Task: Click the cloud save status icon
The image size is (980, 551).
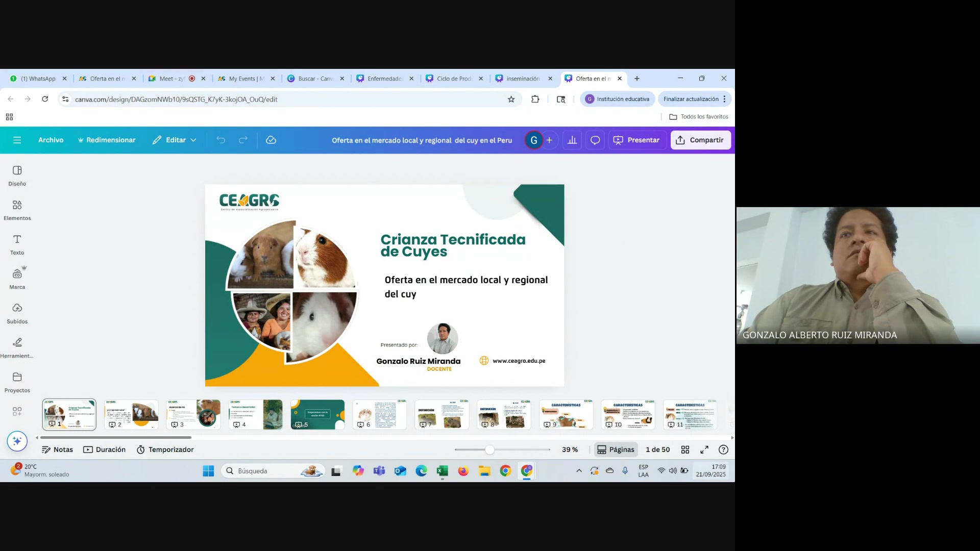Action: click(x=271, y=140)
